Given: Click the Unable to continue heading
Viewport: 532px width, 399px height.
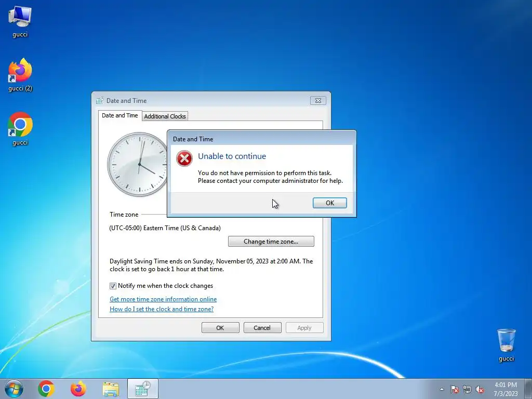Looking at the screenshot, I should [x=232, y=156].
